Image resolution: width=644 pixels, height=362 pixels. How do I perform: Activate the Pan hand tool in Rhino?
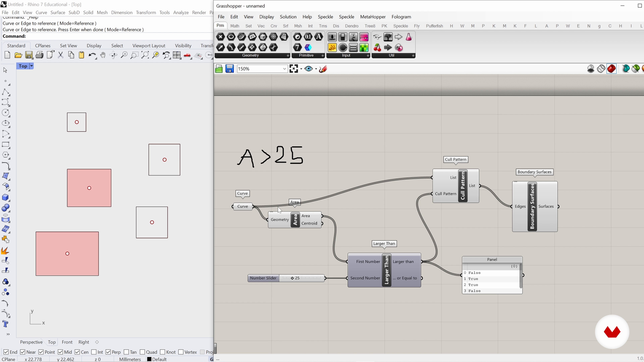click(x=103, y=55)
